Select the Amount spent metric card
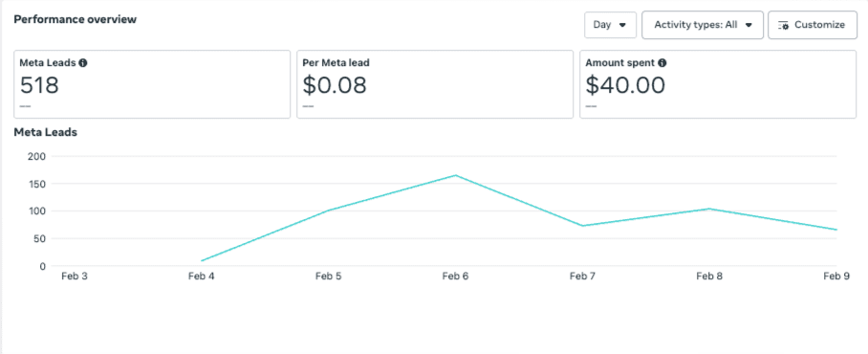Viewport: 868px width, 354px height. (718, 84)
